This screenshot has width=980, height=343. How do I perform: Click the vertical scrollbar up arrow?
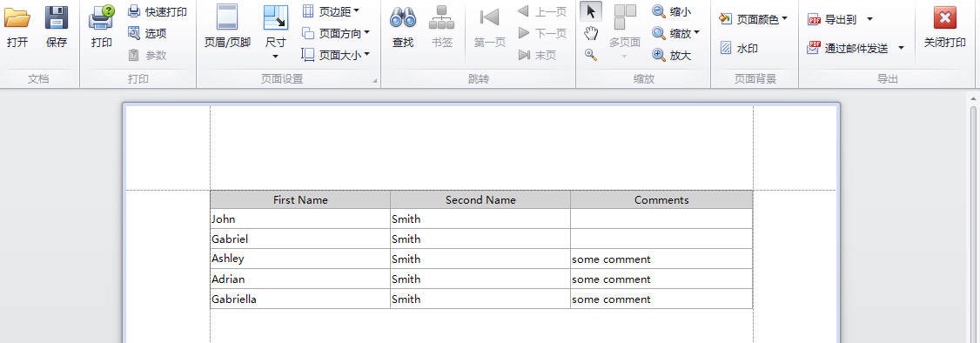pyautogui.click(x=973, y=98)
